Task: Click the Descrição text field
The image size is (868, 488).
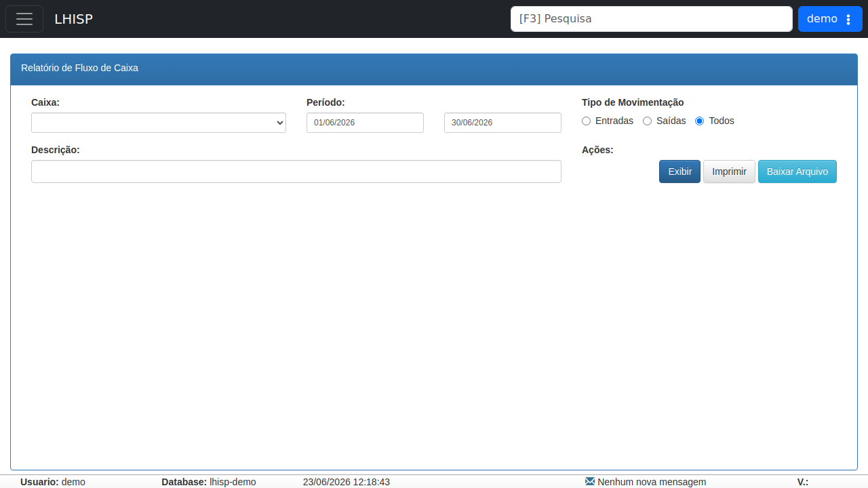Action: point(296,171)
